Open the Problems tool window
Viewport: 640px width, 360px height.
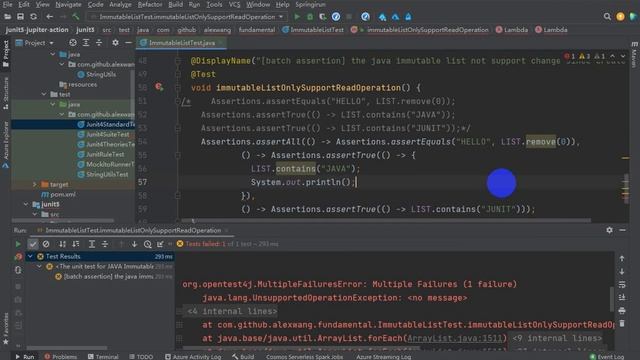pos(60,356)
